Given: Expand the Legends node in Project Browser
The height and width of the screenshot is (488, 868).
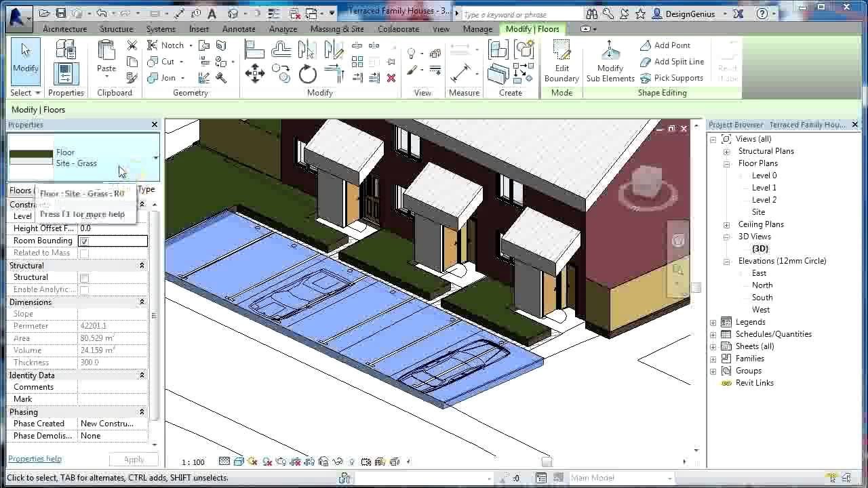Looking at the screenshot, I should coord(713,323).
